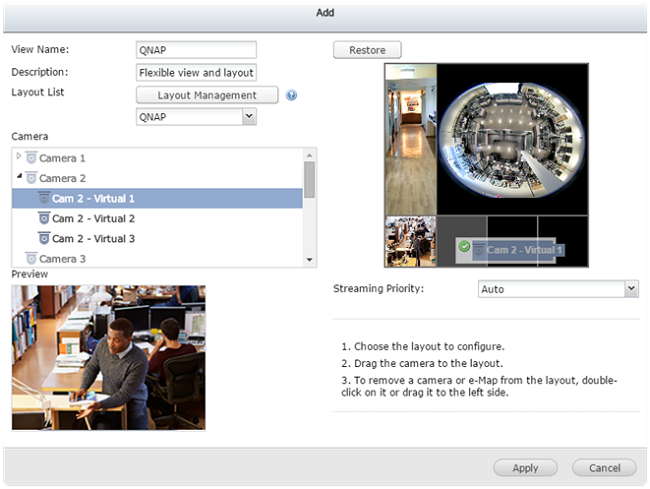Click the Layout Management help icon

[x=291, y=95]
